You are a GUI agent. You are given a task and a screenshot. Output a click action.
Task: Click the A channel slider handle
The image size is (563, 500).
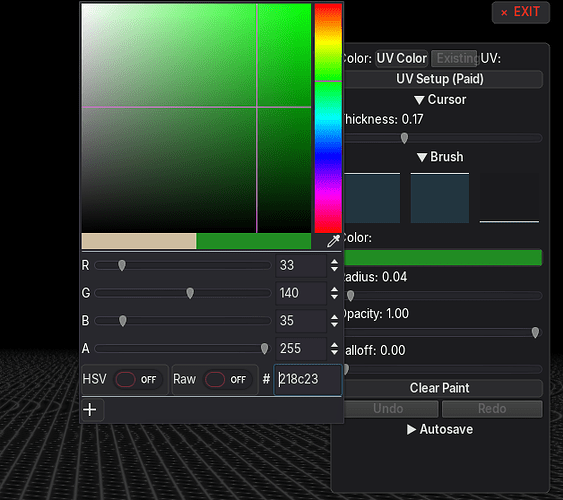click(x=264, y=349)
